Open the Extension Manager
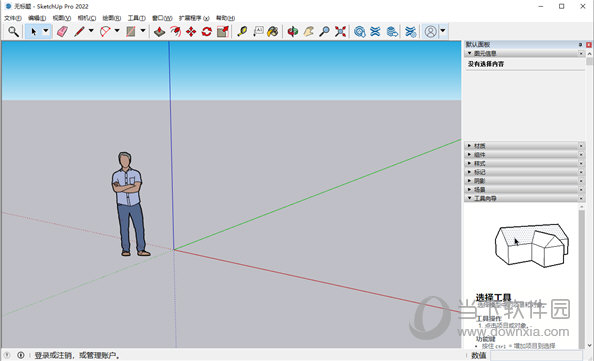This screenshot has width=594, height=361. 410,31
